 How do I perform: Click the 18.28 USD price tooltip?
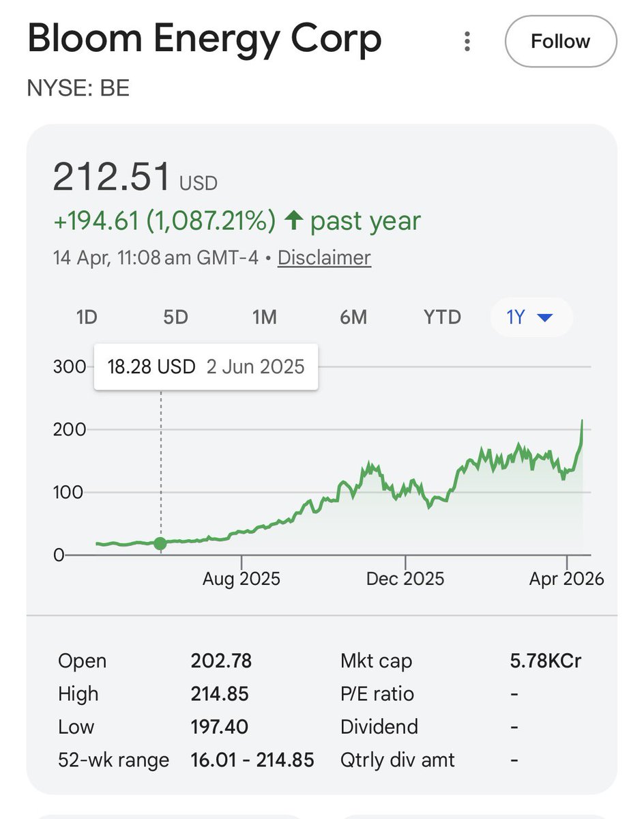205,367
